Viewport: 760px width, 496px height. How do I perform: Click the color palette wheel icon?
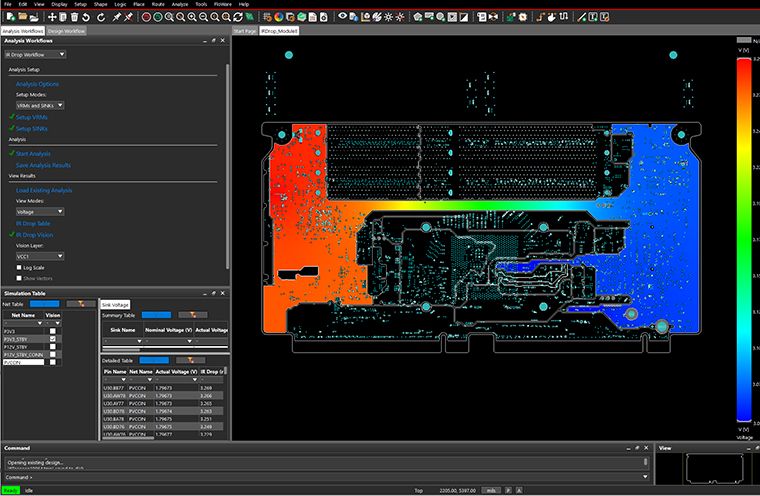(x=277, y=17)
